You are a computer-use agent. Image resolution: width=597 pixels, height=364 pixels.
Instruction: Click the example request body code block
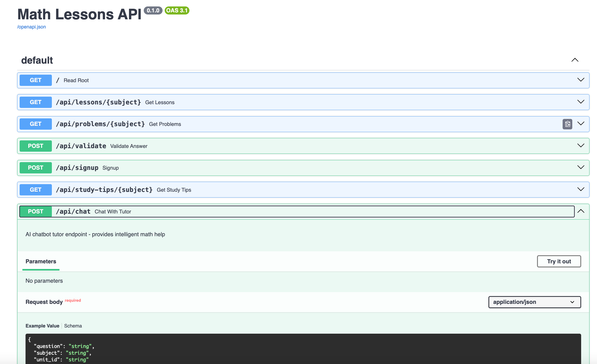click(303, 349)
